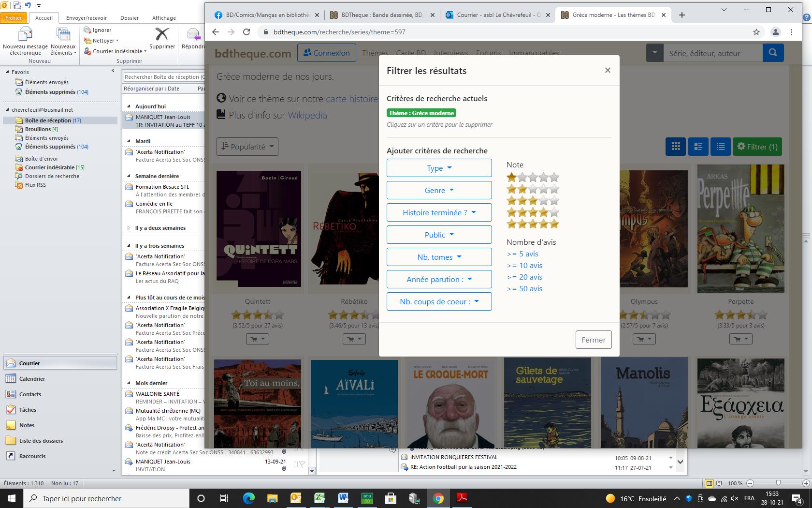Switch to Affichage ribbon tab
This screenshot has width=812, height=508.
[164, 18]
